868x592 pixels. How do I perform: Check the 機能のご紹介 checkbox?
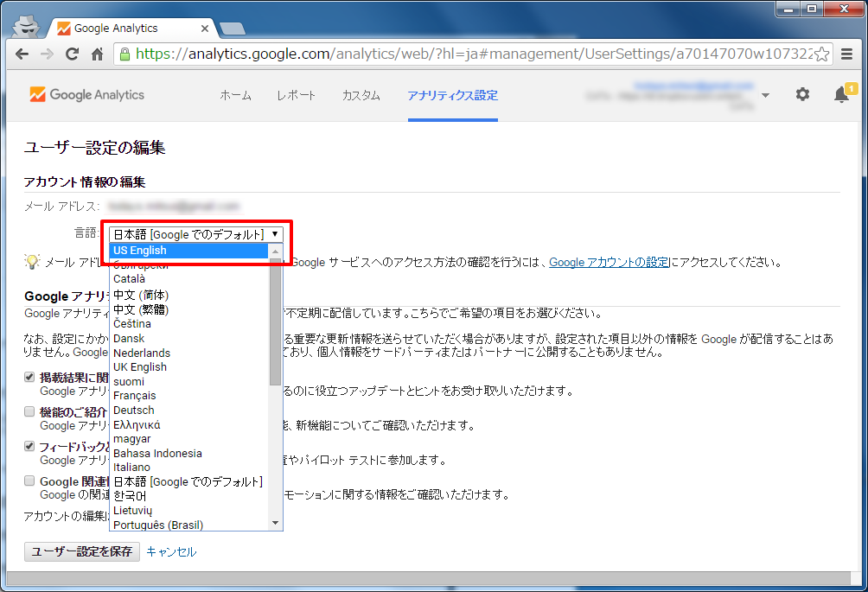point(29,411)
